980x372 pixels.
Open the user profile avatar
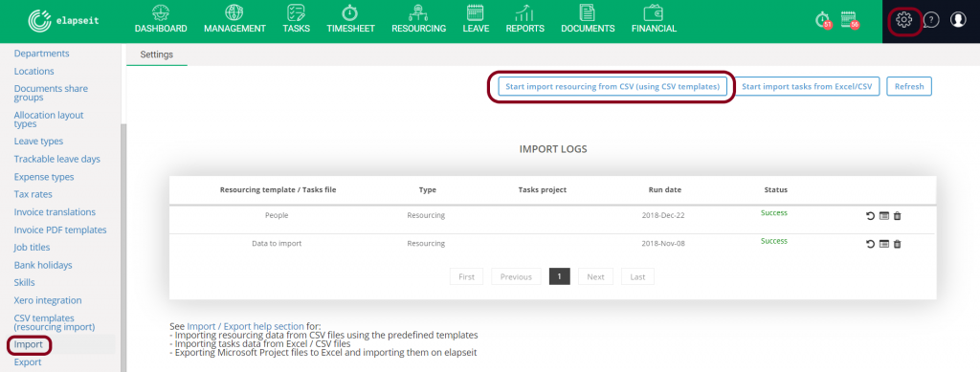point(958,20)
